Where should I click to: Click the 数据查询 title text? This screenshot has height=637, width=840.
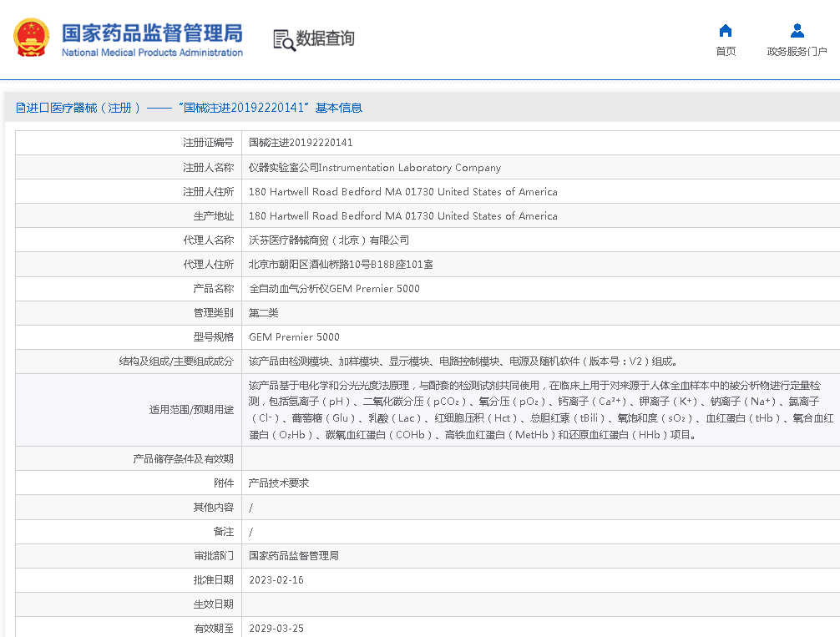(x=326, y=38)
